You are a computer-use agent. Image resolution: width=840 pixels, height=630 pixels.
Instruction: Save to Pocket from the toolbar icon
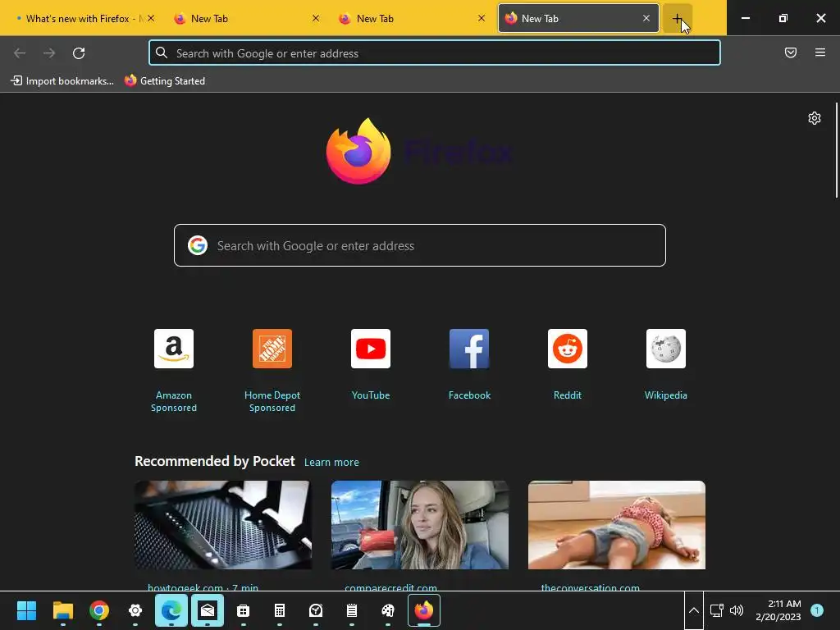(x=790, y=52)
